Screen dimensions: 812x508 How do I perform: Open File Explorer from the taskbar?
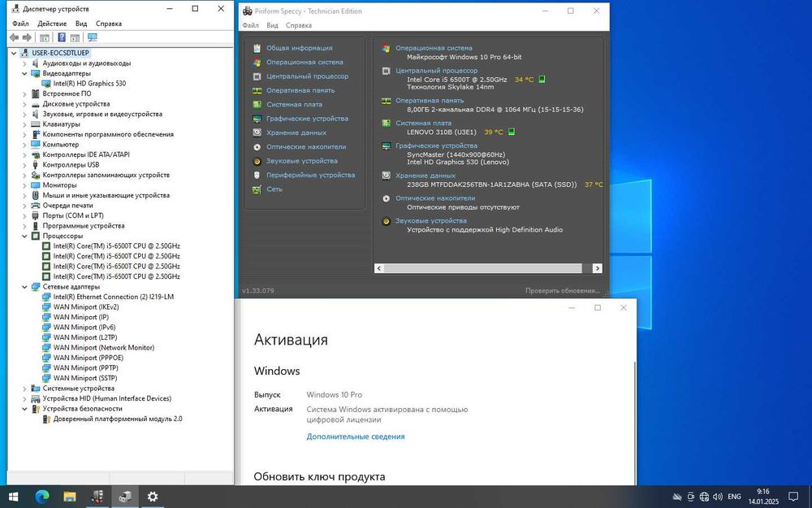70,497
